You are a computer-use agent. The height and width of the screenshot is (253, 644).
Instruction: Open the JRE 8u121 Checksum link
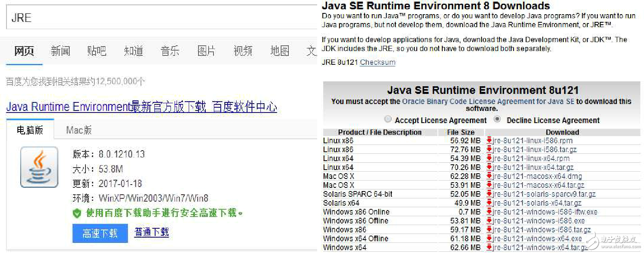(x=377, y=62)
